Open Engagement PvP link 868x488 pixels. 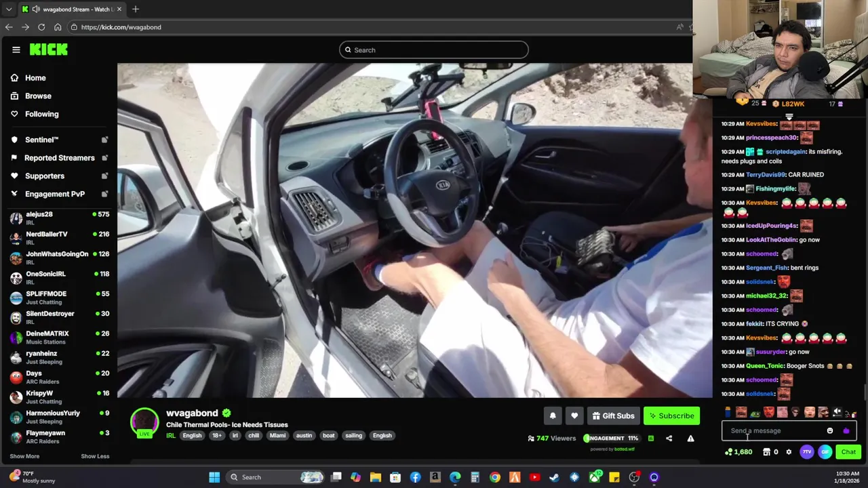coord(54,194)
